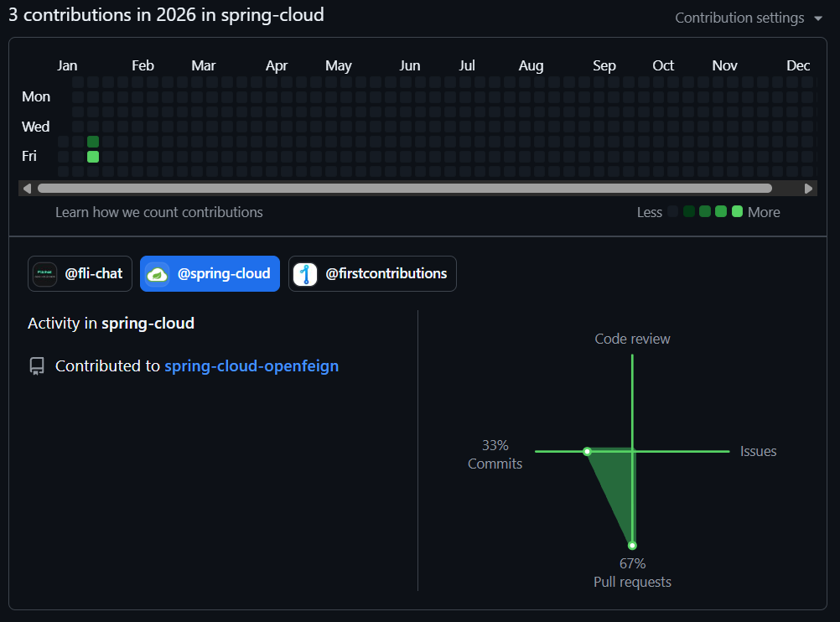Click the darkest green legend swatch
Image resolution: width=840 pixels, height=622 pixels.
point(689,211)
